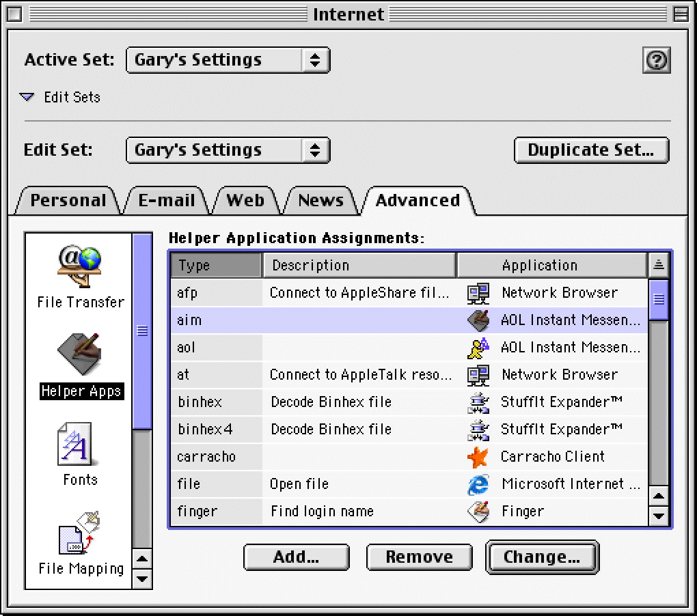Click the helper table scrollbar thumb
This screenshot has width=697, height=616.
pos(658,300)
